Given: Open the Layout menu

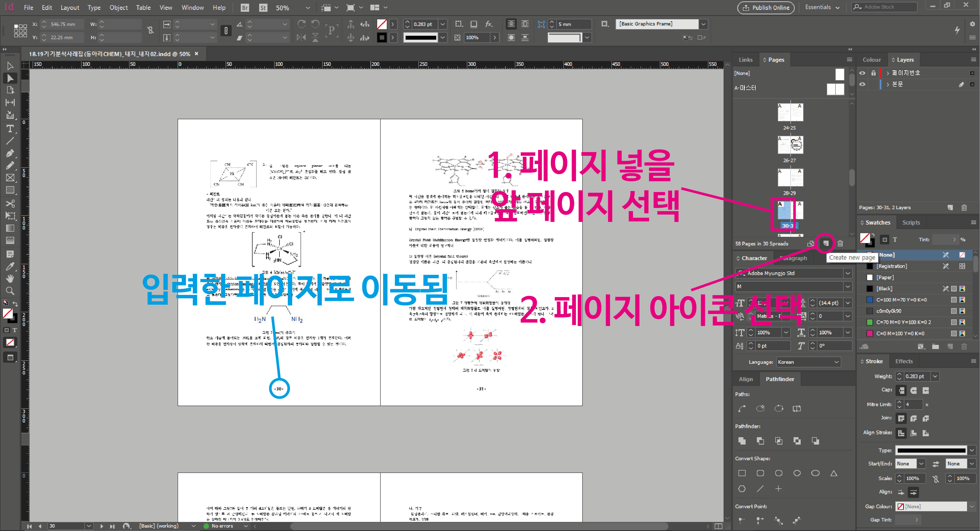Looking at the screenshot, I should 70,7.
